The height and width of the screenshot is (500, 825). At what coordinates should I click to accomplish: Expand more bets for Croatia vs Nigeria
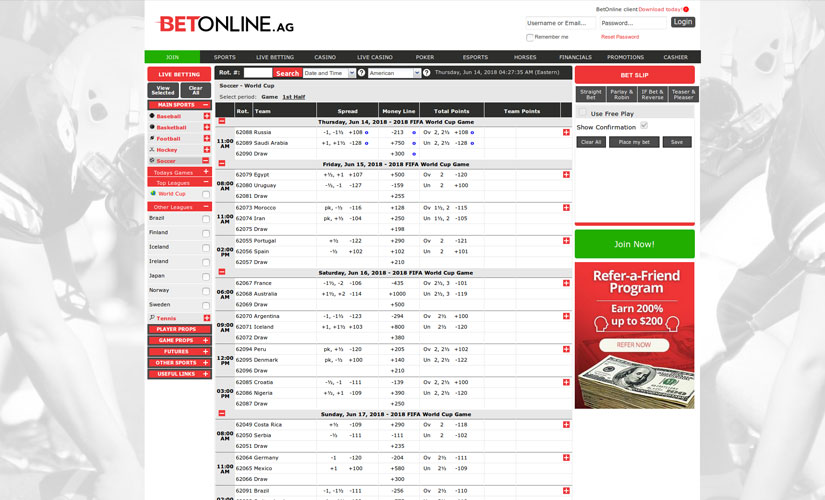tap(566, 382)
